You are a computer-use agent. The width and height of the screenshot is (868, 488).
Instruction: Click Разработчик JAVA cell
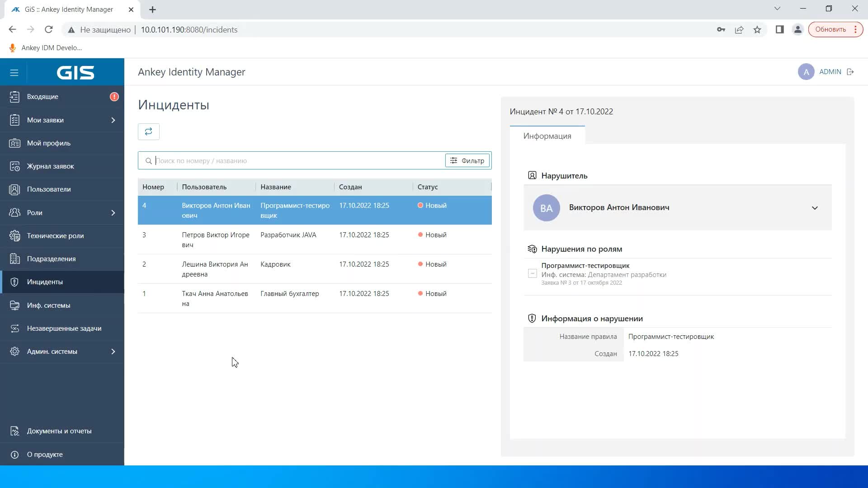[x=288, y=235]
